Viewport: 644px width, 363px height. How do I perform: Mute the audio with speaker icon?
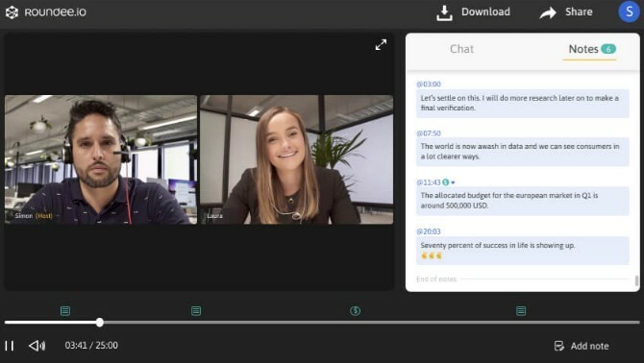pyautogui.click(x=37, y=346)
